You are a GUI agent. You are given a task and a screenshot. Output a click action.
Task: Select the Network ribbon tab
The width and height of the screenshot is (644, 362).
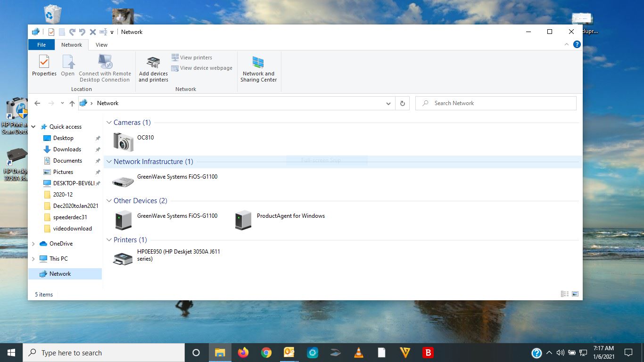72,45
